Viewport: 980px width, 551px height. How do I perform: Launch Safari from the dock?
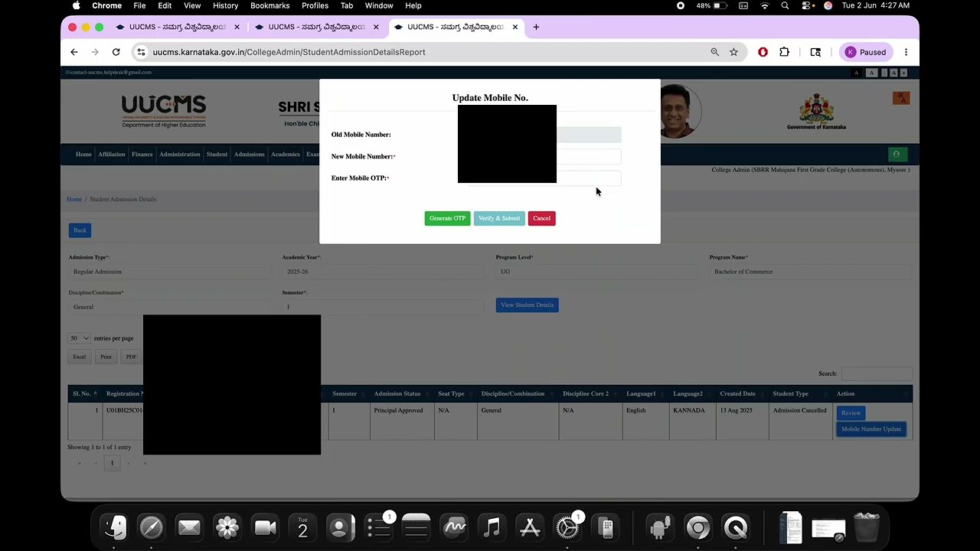(x=151, y=527)
